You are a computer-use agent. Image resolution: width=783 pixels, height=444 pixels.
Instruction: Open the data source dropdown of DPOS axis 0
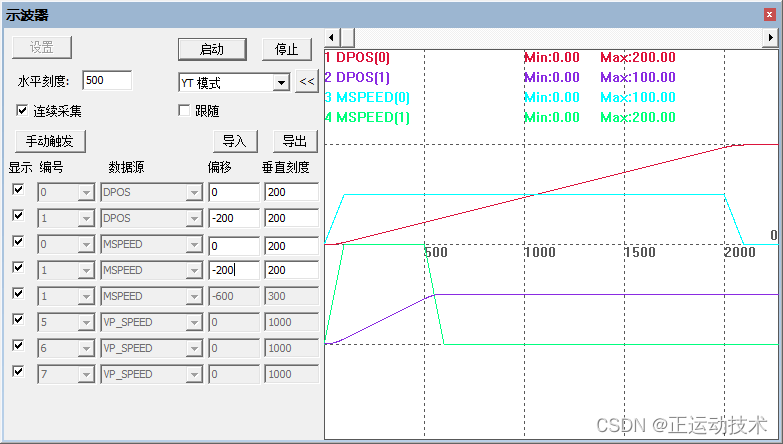tap(193, 192)
